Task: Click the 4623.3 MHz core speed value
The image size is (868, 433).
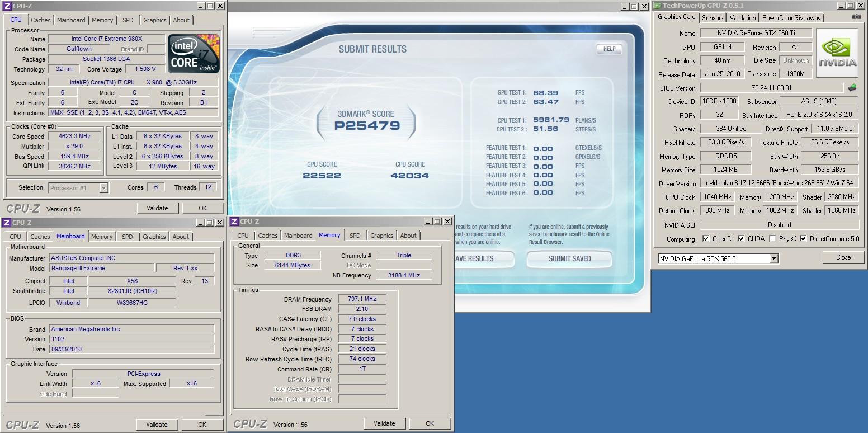Action: [75, 136]
